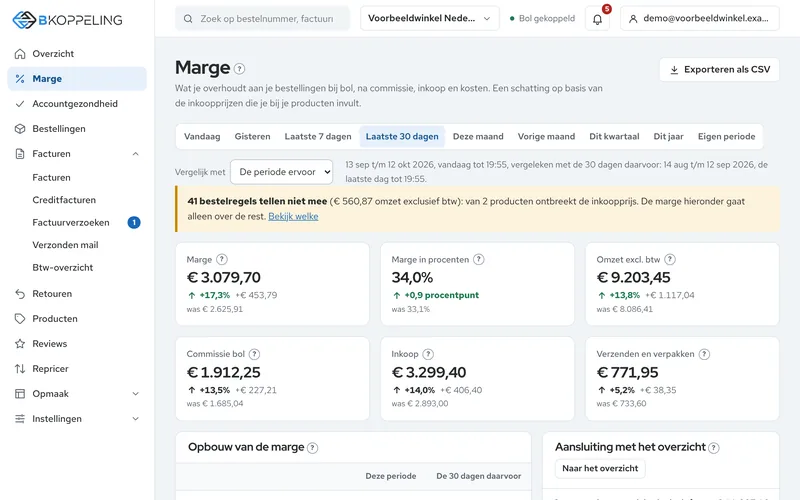Click help icon on Omzet excl. btw card
The image size is (800, 500).
point(670,259)
